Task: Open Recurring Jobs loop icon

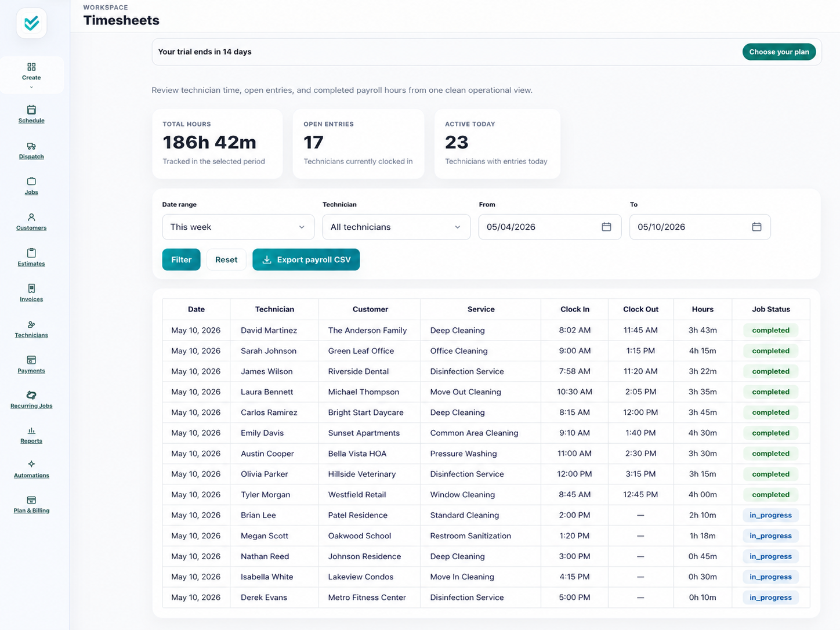Action: point(31,395)
